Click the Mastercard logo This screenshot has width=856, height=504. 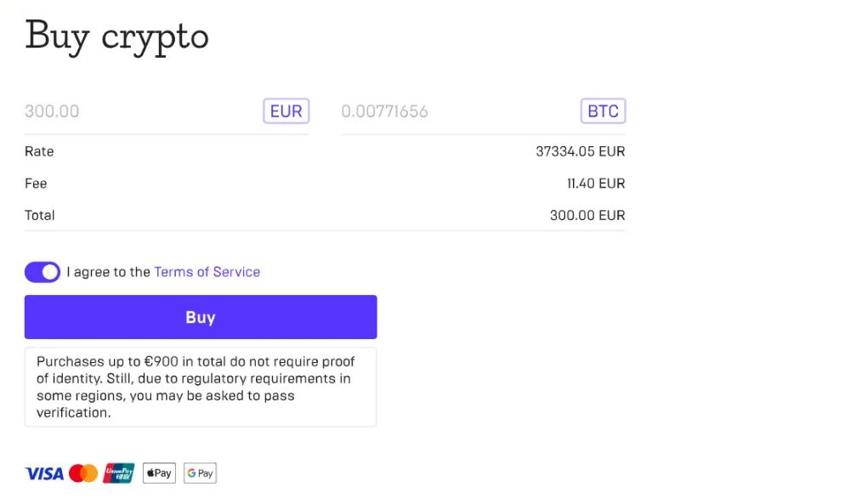83,473
